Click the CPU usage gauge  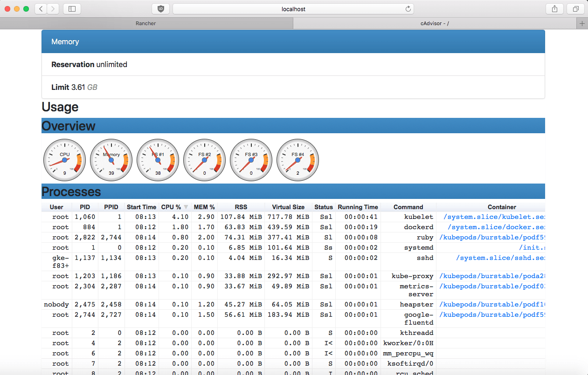point(64,160)
